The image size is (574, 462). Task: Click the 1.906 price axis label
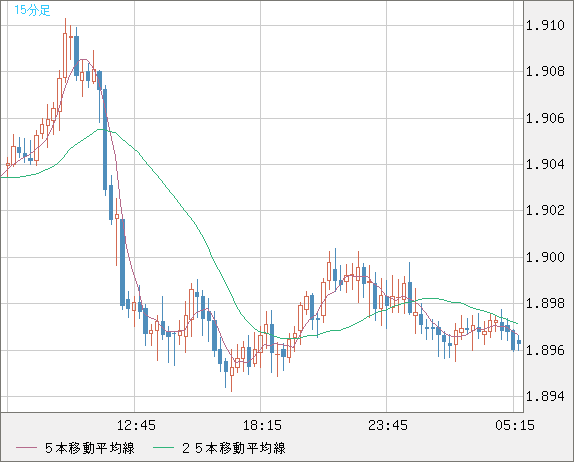545,118
